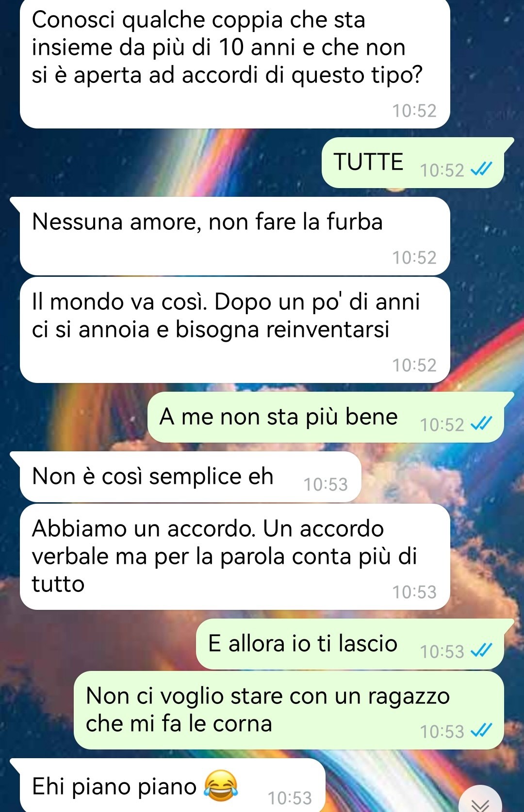Image resolution: width=524 pixels, height=812 pixels.
Task: Tap read checkmarks on 'che mi fa le corna' message
Action: 481,730
